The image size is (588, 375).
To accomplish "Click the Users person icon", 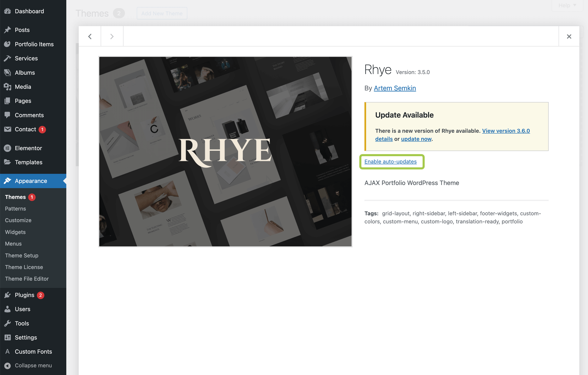I will (8, 309).
